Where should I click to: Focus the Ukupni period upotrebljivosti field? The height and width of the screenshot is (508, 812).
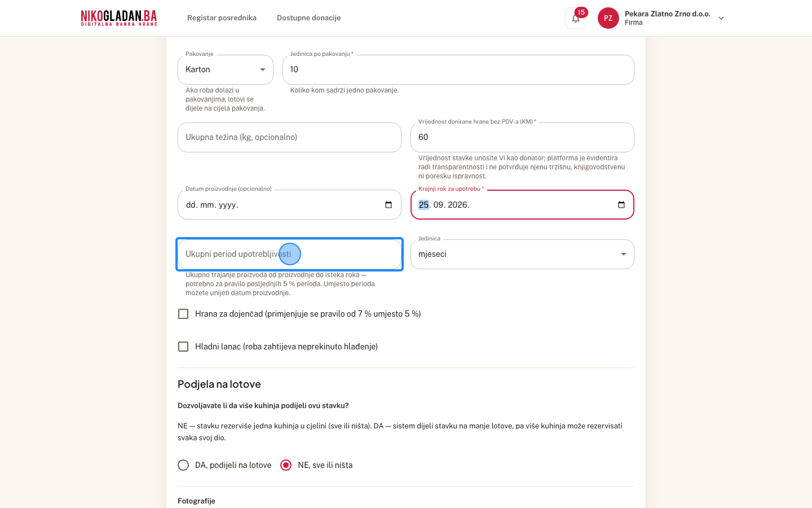[289, 255]
